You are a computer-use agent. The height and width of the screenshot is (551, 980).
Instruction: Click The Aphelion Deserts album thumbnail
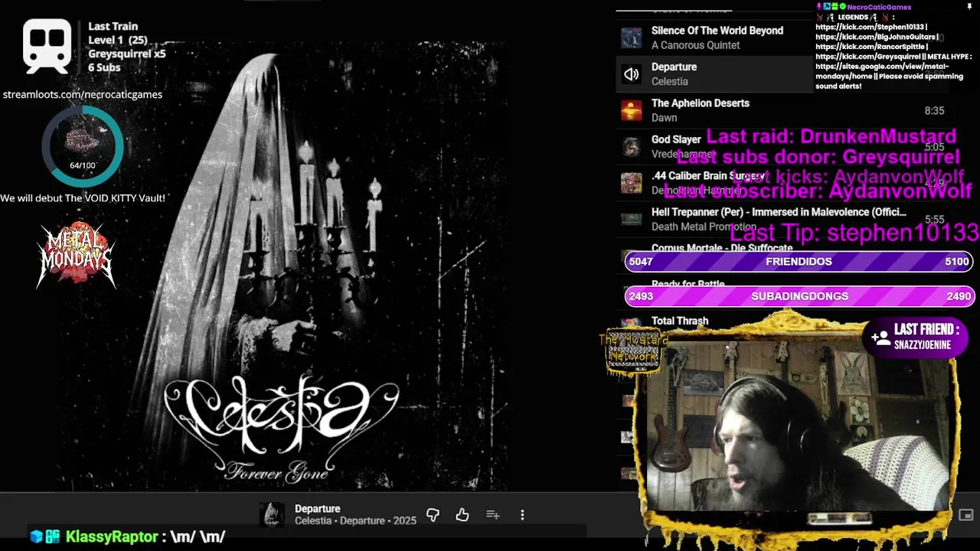632,110
